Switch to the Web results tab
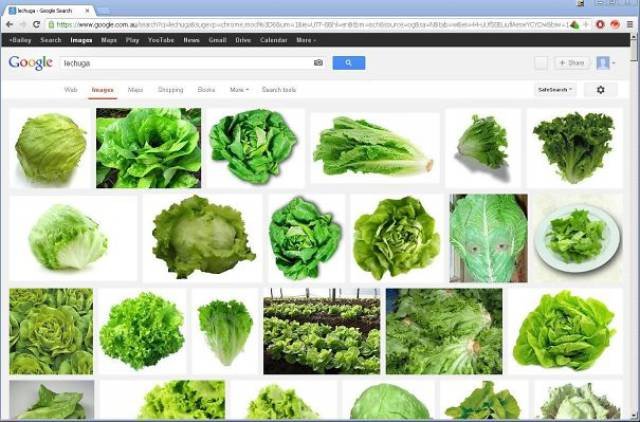The width and height of the screenshot is (640, 422). (x=71, y=90)
